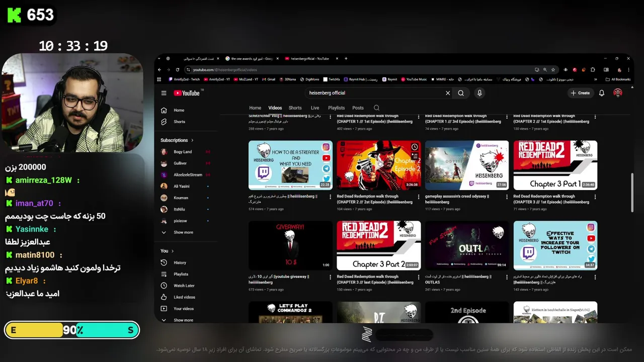Open the Bogy Land subscription

pos(183,152)
